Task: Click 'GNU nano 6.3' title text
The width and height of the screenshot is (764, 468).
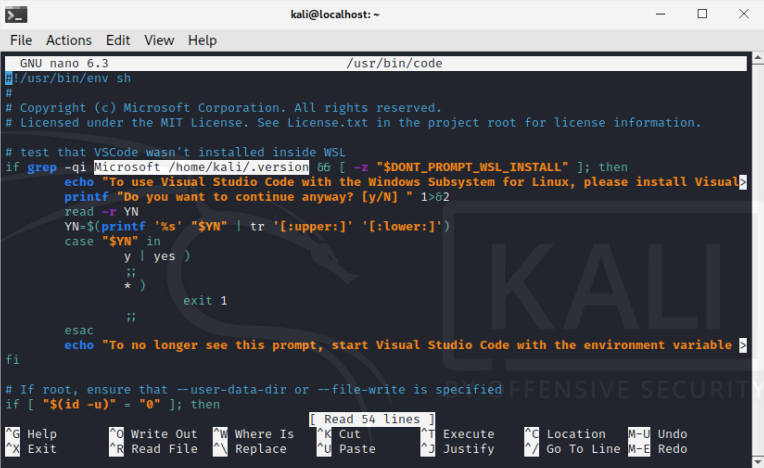Action: (x=64, y=63)
